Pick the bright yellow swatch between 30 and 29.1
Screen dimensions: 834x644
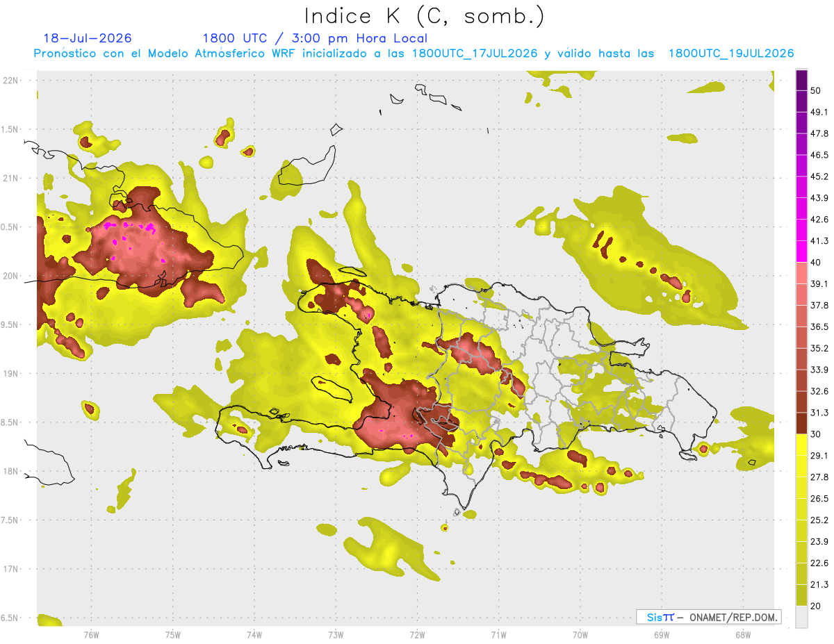[801, 445]
